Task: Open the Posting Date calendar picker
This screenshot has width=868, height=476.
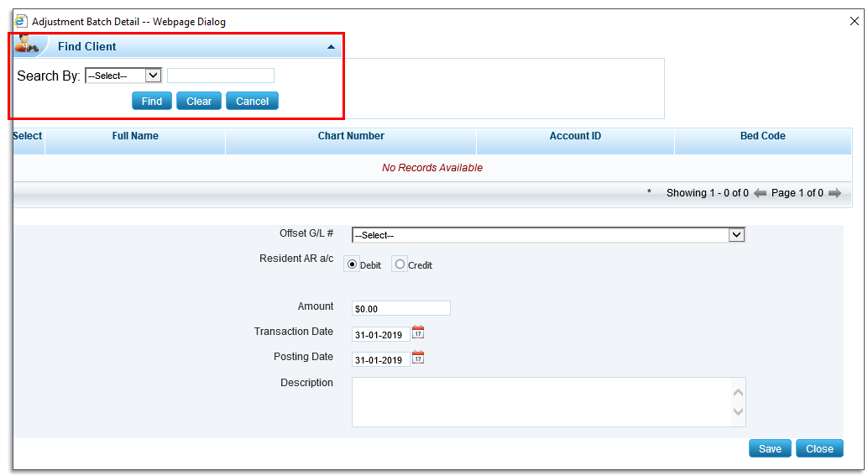Action: [418, 358]
